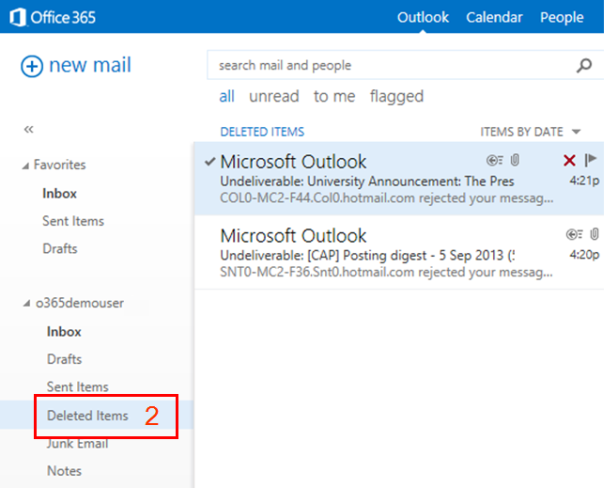Image resolution: width=605 pixels, height=488 pixels.
Task: Toggle the checkmark on the first message
Action: pyautogui.click(x=209, y=160)
